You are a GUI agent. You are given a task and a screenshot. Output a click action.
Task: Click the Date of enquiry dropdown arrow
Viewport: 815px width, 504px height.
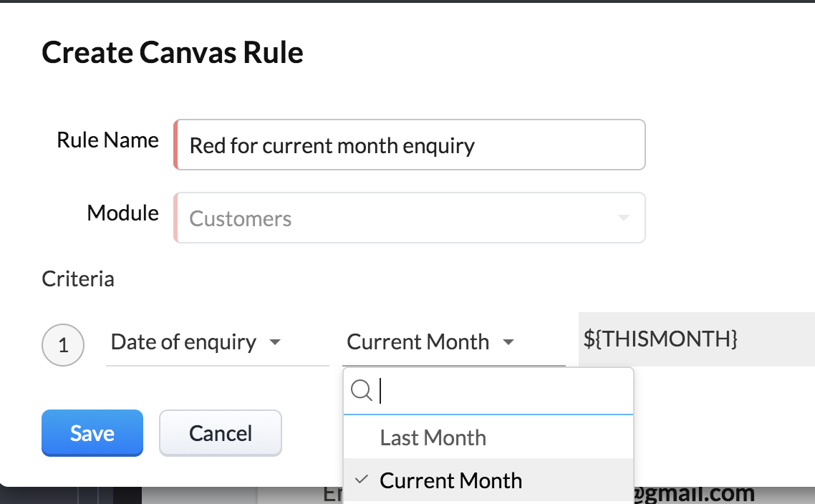pos(276,343)
